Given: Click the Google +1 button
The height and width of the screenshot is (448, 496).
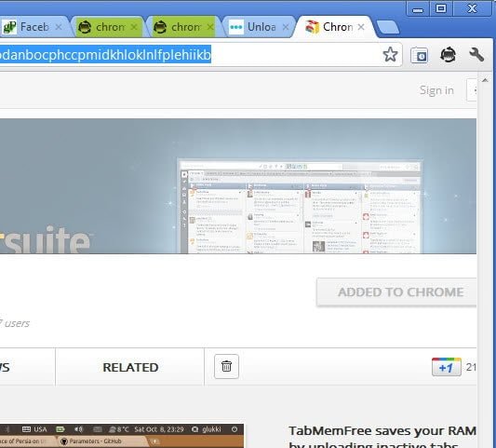Looking at the screenshot, I should coord(447,367).
